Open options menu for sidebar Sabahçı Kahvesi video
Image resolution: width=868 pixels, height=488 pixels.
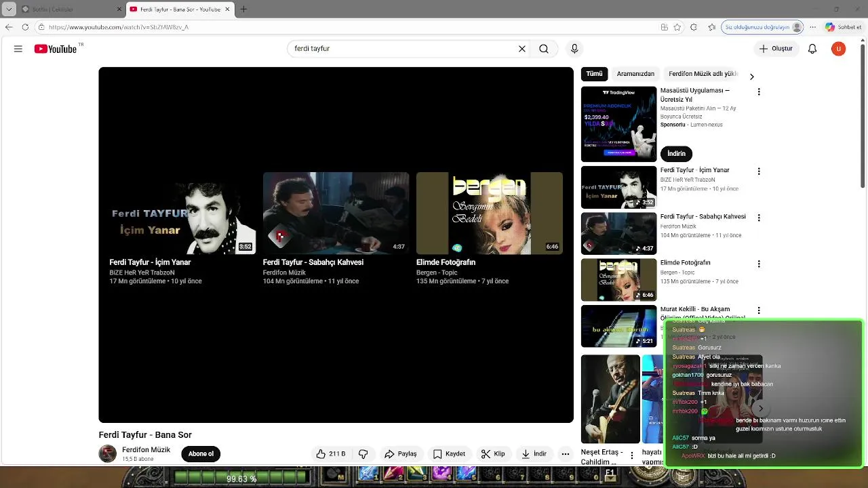(x=759, y=218)
